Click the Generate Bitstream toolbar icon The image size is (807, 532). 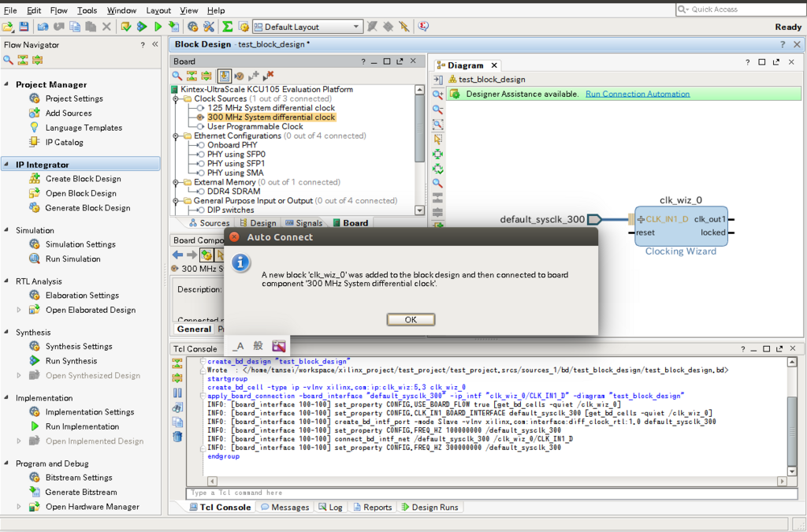coord(174,27)
